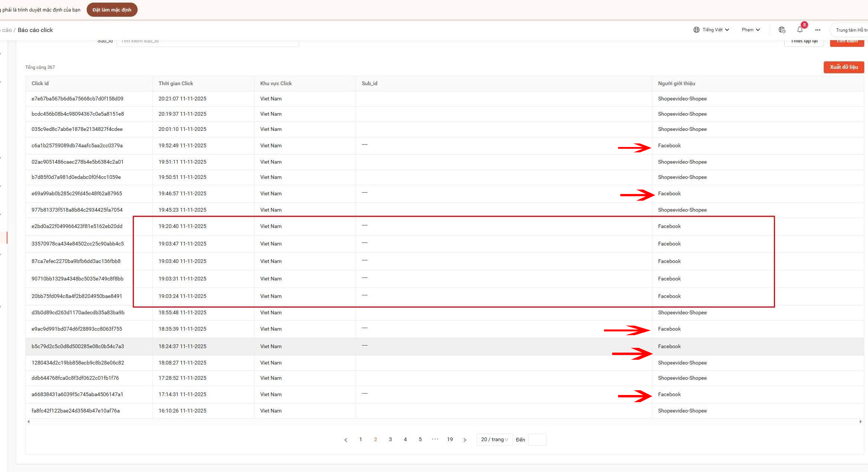Screen dimensions: 868x472
Task: Click the globe language icon
Action: coord(696,30)
